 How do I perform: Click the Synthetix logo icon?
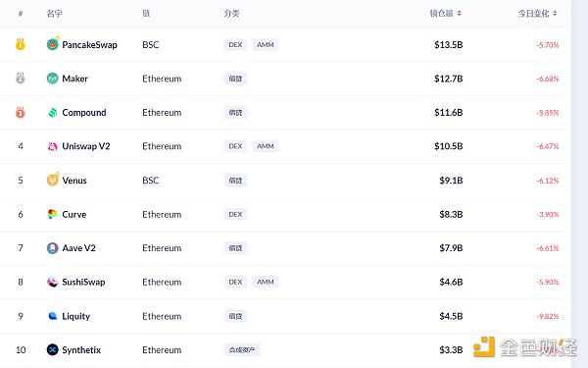pyautogui.click(x=53, y=349)
